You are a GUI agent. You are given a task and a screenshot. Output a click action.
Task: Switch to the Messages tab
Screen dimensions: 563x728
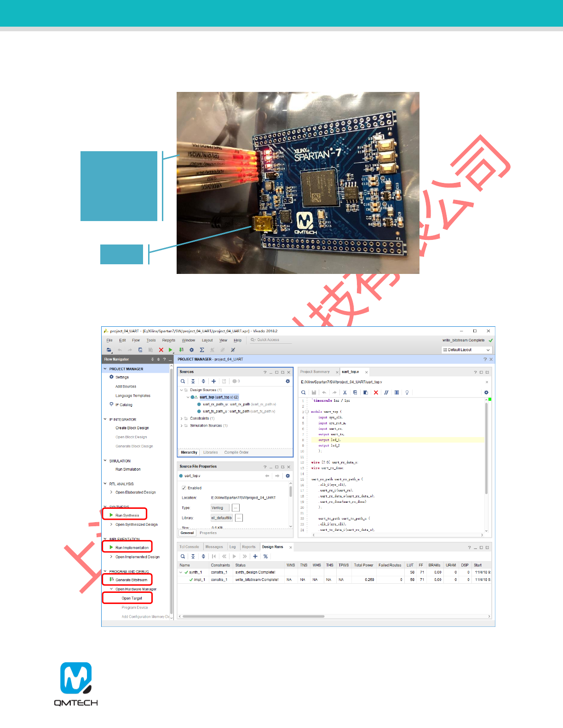pyautogui.click(x=214, y=547)
